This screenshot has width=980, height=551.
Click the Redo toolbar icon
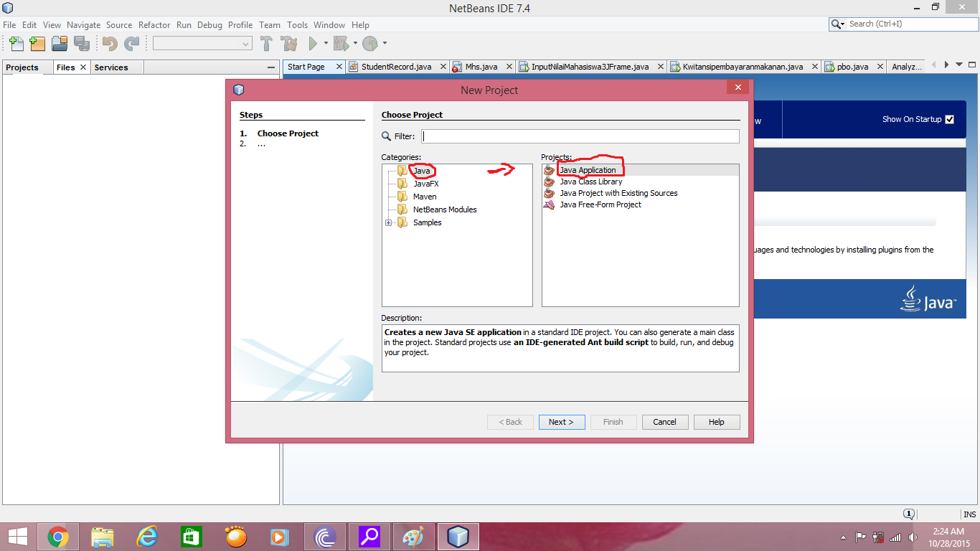click(x=131, y=44)
